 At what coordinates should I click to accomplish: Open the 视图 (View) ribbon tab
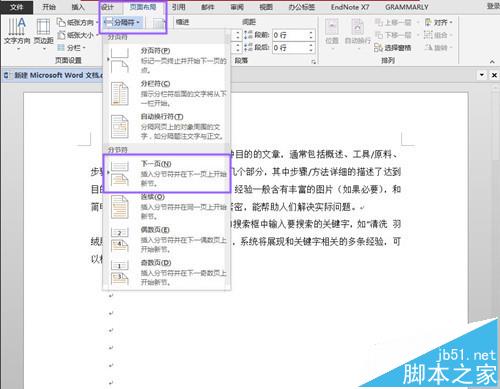click(x=266, y=7)
